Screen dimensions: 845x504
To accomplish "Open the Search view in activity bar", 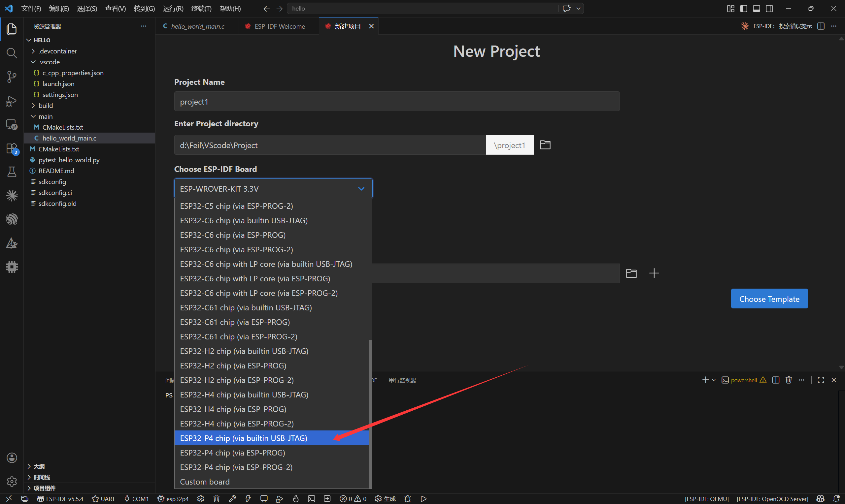I will pyautogui.click(x=12, y=53).
